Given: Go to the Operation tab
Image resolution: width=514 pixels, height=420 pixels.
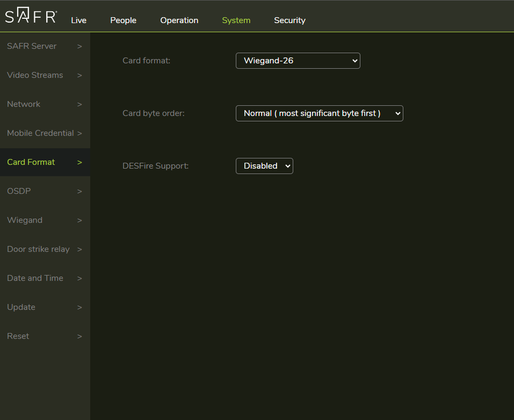Looking at the screenshot, I should coord(179,20).
